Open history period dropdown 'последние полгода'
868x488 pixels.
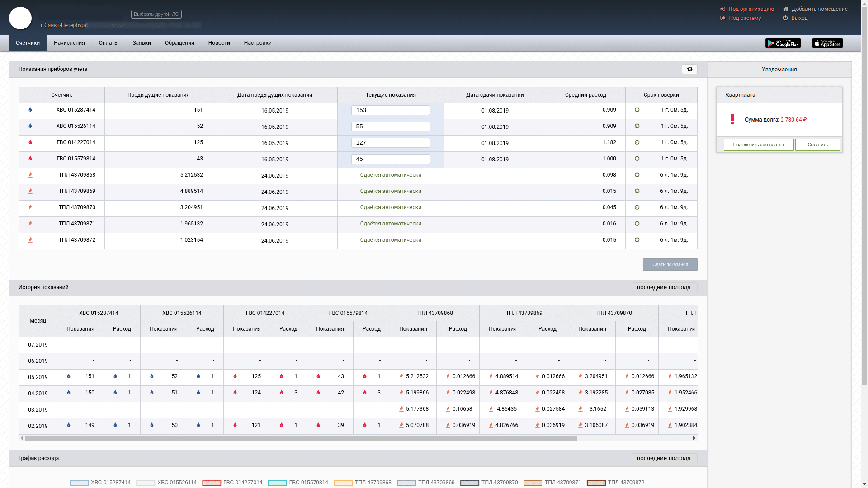point(664,287)
